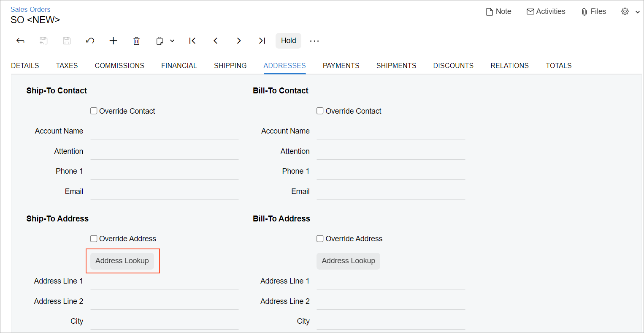Click the Hold button
The width and height of the screenshot is (644, 333).
point(289,41)
